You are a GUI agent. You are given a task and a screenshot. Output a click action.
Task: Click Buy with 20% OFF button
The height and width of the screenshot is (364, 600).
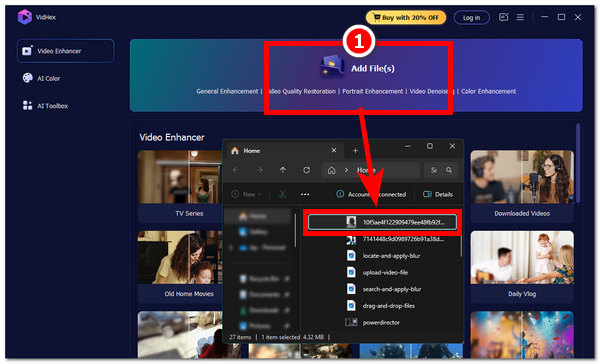(406, 18)
